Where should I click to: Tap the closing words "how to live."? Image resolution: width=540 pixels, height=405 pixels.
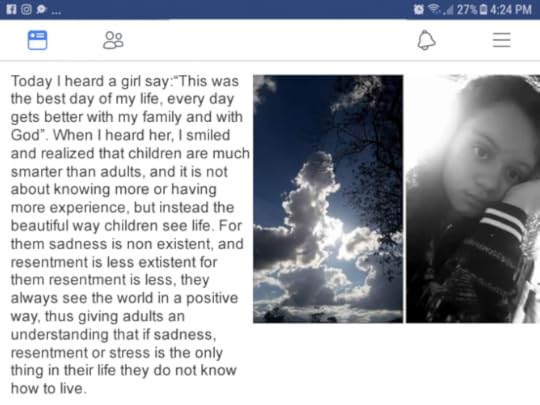coord(47,388)
